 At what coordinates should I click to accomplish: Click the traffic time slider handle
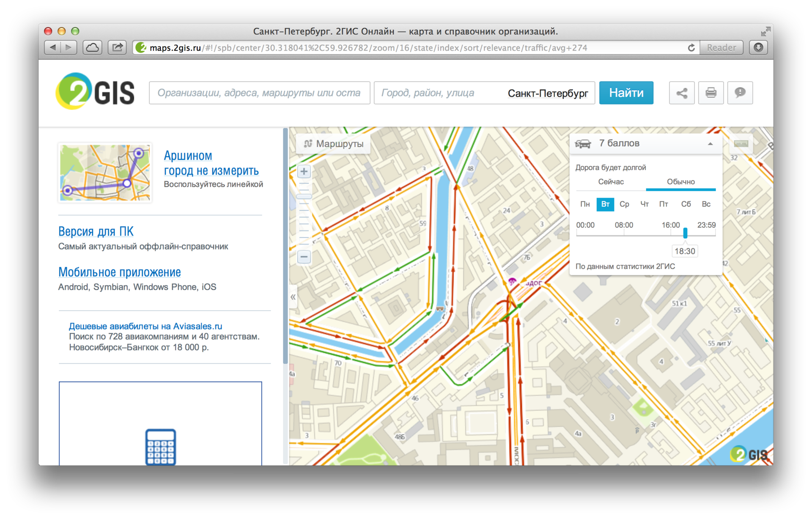(685, 233)
